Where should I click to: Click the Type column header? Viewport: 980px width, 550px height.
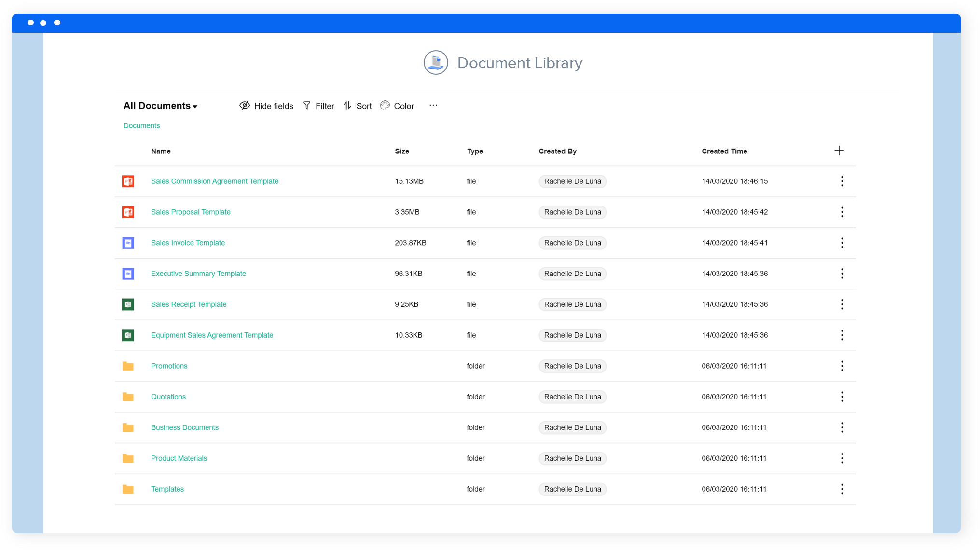click(x=475, y=151)
